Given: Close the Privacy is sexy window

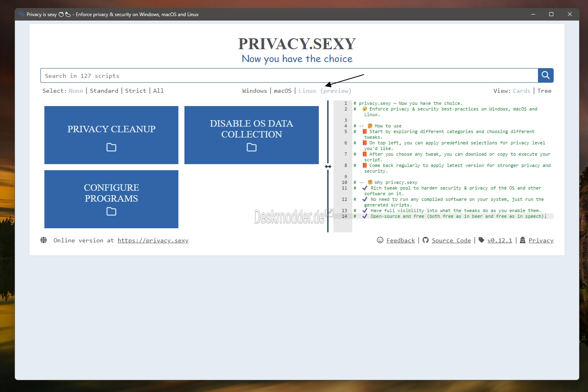Looking at the screenshot, I should pos(570,14).
